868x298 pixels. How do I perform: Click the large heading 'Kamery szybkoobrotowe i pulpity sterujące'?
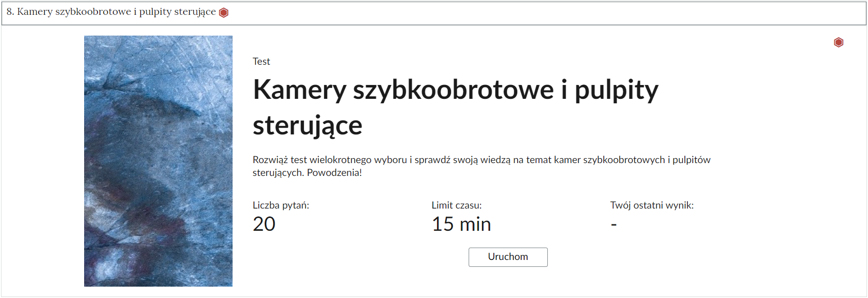[x=455, y=107]
